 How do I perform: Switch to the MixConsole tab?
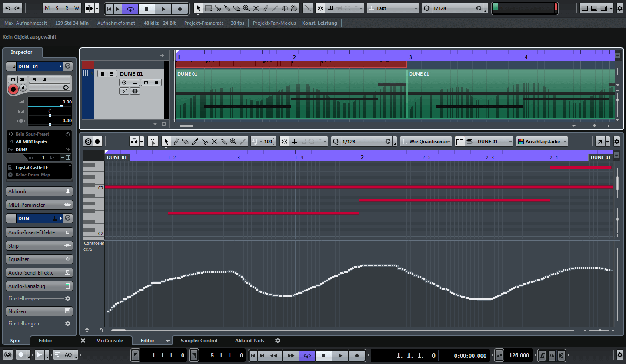click(x=110, y=341)
